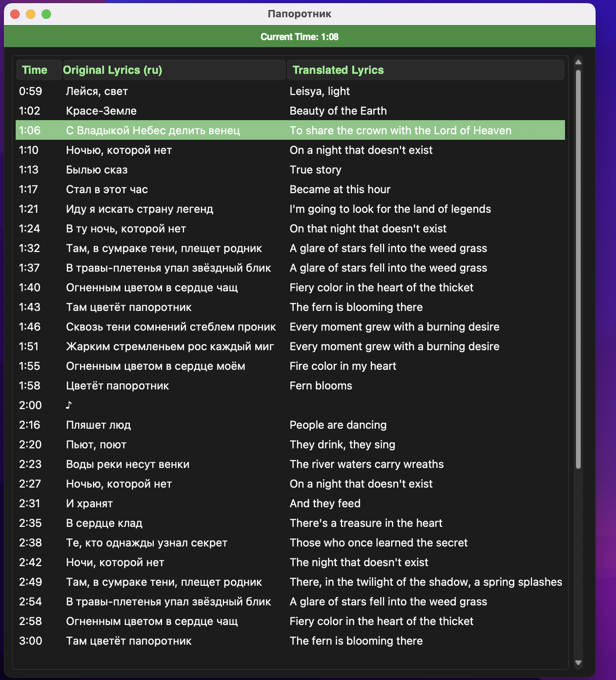This screenshot has width=616, height=680.
Task: Select the 1:10 timestamp
Action: (29, 150)
